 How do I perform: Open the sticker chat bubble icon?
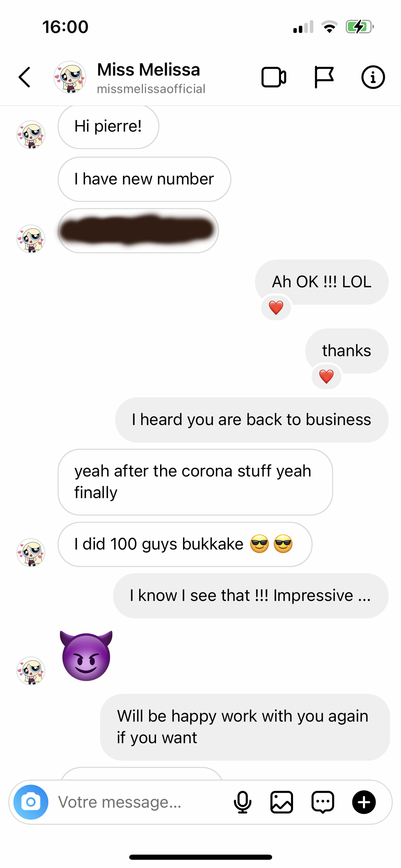[x=323, y=802]
